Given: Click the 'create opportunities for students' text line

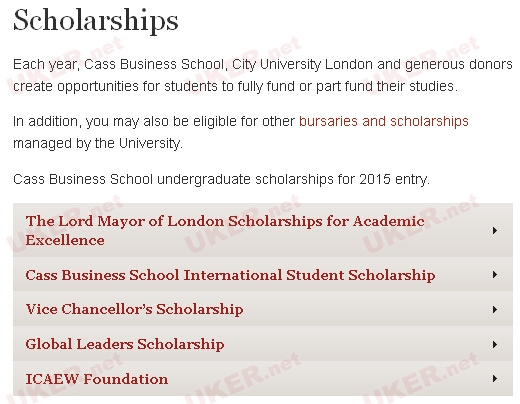Looking at the screenshot, I should click(x=235, y=86).
